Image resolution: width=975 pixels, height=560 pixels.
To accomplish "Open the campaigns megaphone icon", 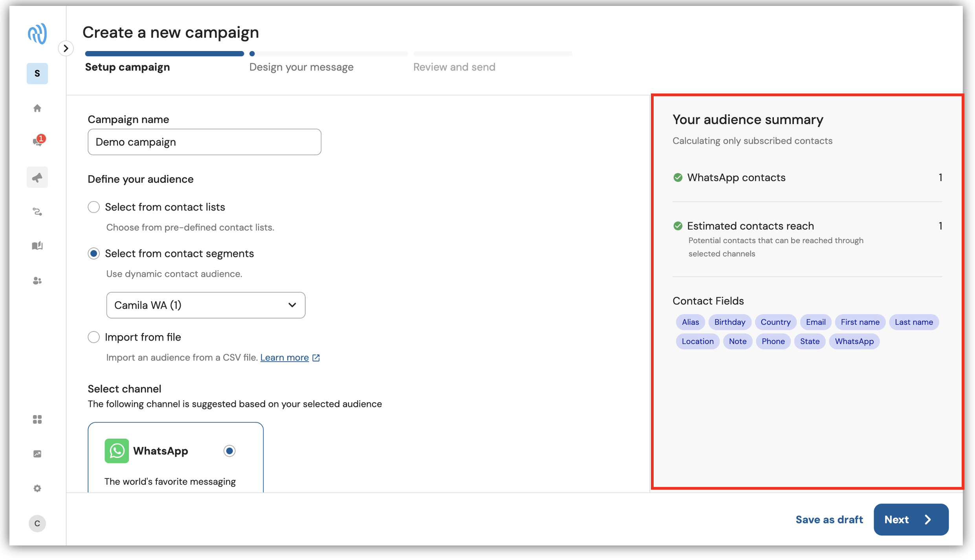I will click(37, 177).
